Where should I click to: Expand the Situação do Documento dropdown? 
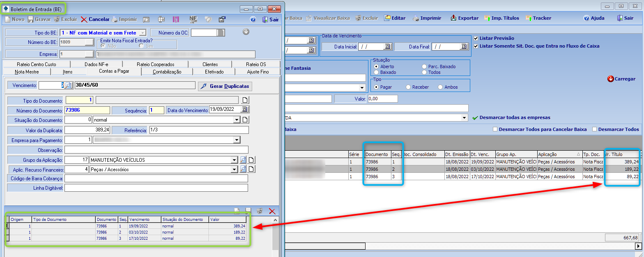[236, 120]
